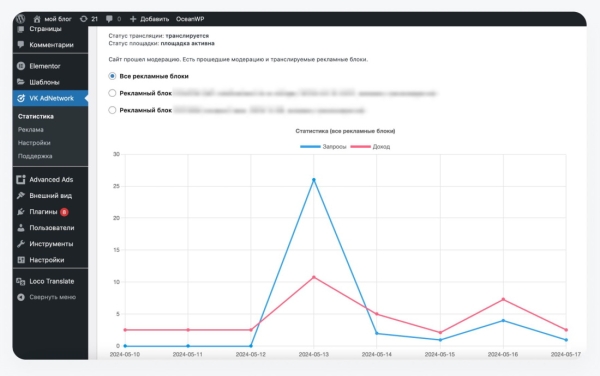Select the Все рекламные блоки radio button
Viewport: 600px width, 376px height.
112,76
